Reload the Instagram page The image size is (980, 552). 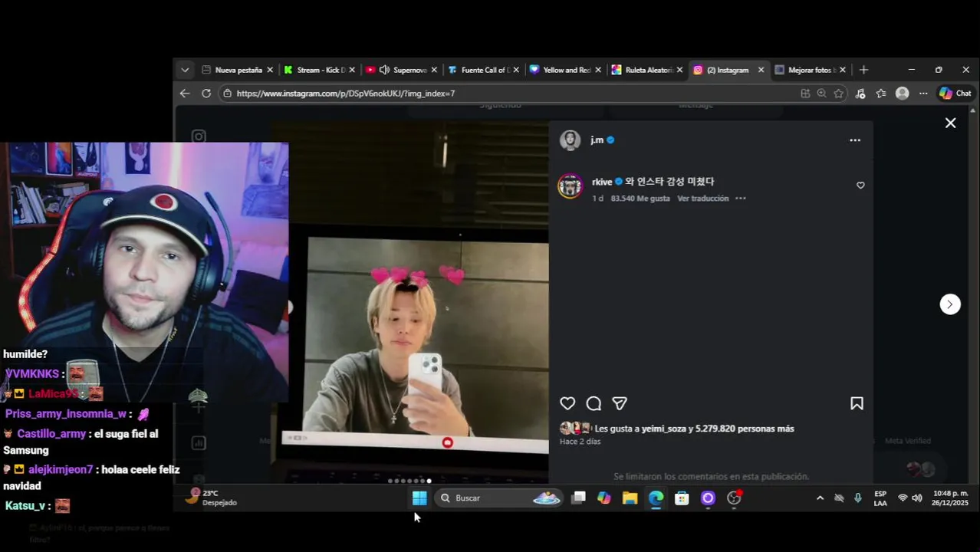206,93
